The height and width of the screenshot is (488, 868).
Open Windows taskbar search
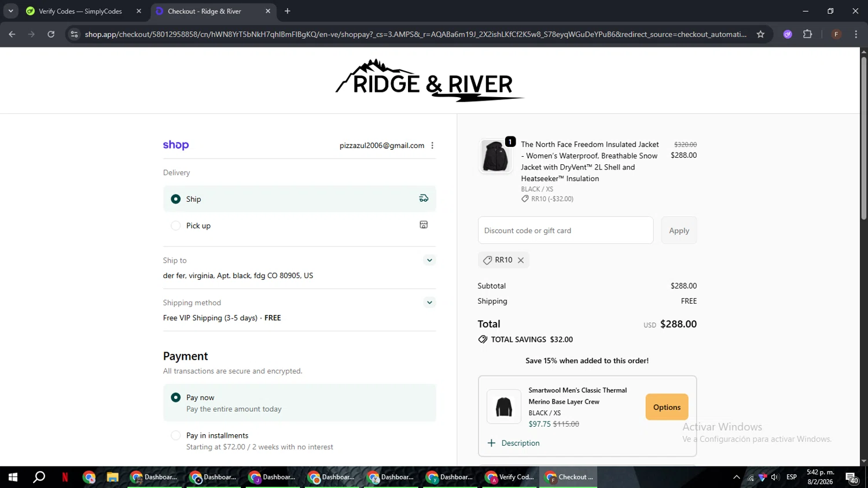tap(39, 477)
